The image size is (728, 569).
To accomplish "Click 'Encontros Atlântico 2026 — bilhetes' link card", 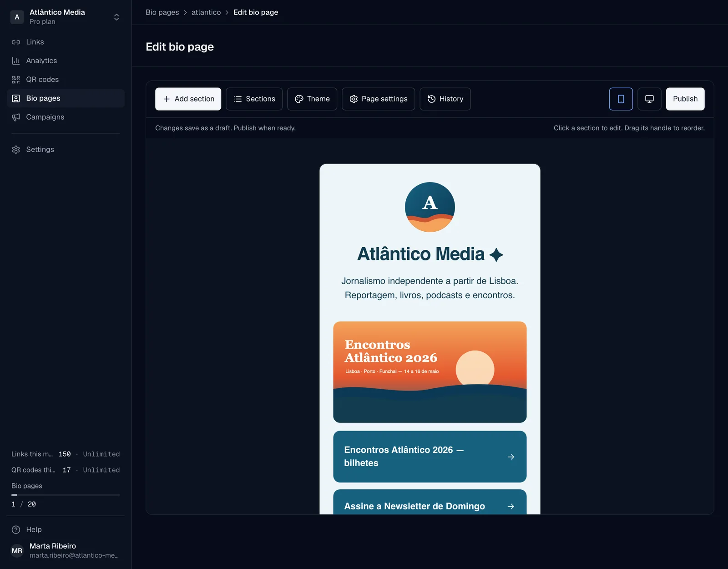I will click(x=430, y=457).
